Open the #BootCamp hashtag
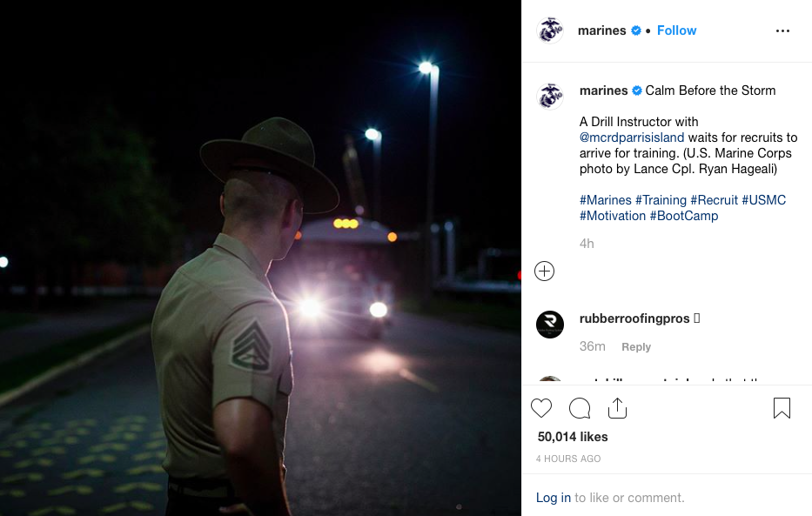 tap(683, 215)
